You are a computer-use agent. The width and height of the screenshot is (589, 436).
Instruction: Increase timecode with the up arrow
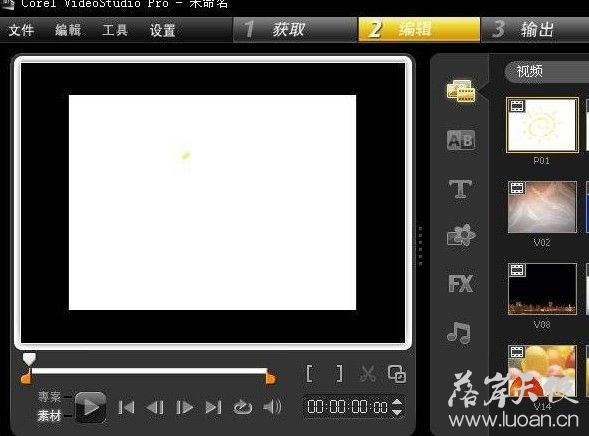click(x=397, y=402)
